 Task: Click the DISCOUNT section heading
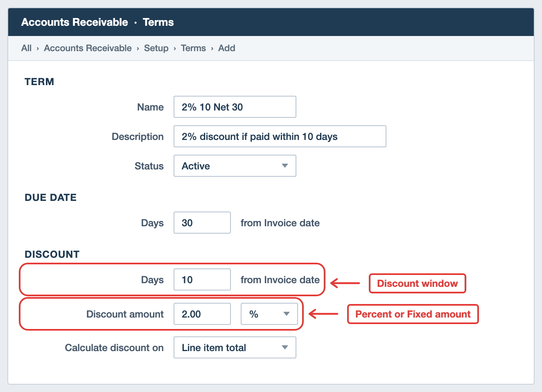(52, 254)
